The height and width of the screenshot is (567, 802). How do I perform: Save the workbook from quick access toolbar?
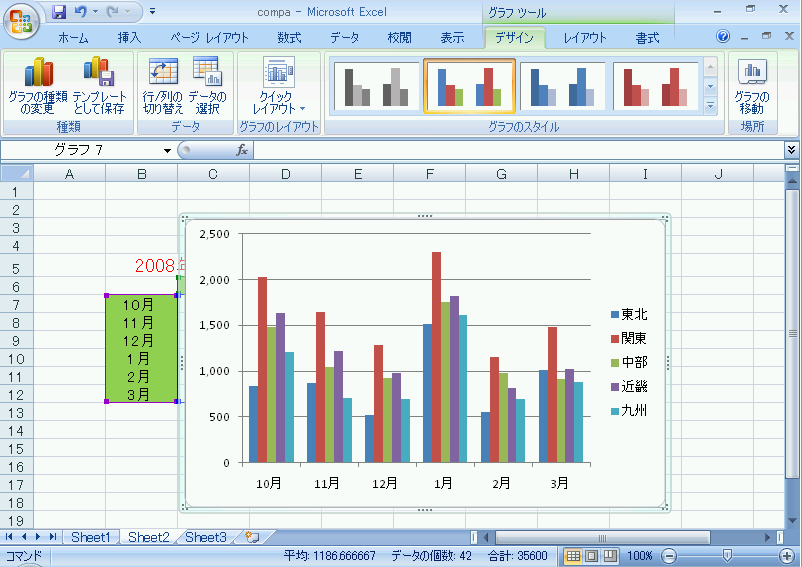pyautogui.click(x=59, y=12)
